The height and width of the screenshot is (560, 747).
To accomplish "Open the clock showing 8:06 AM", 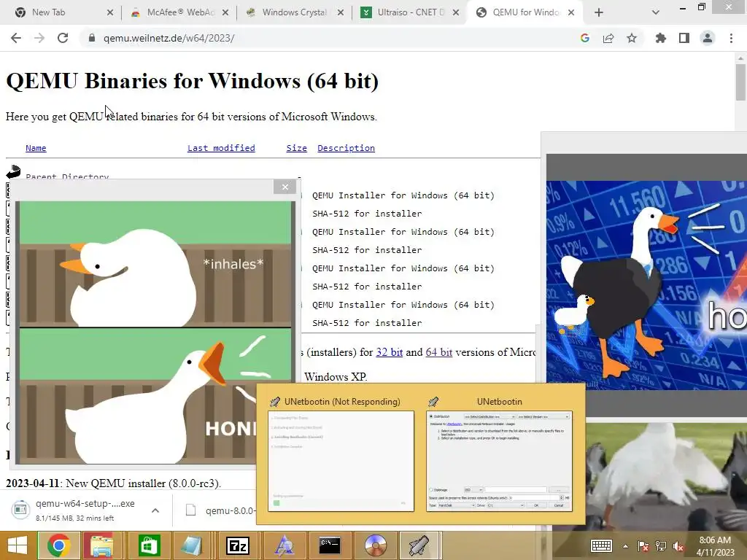I will 715,545.
